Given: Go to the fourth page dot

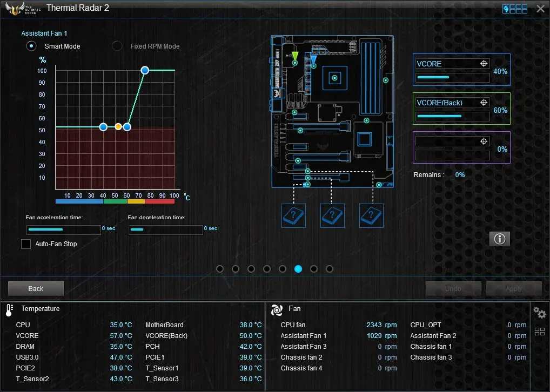Looking at the screenshot, I should pos(267,269).
